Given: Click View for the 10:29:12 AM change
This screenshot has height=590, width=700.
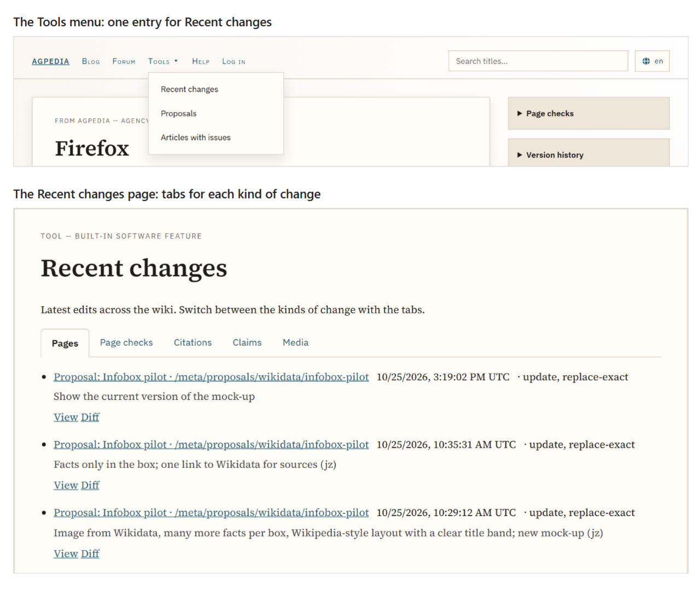Looking at the screenshot, I should tap(66, 553).
